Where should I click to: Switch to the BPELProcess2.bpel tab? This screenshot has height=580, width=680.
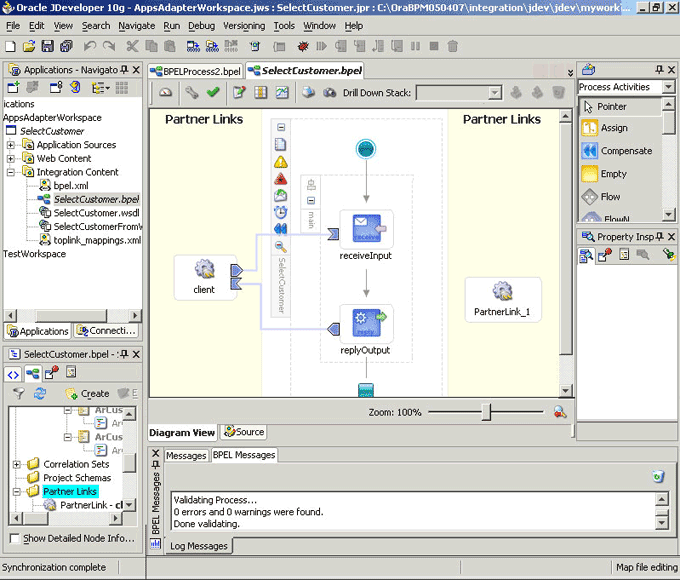[x=196, y=71]
